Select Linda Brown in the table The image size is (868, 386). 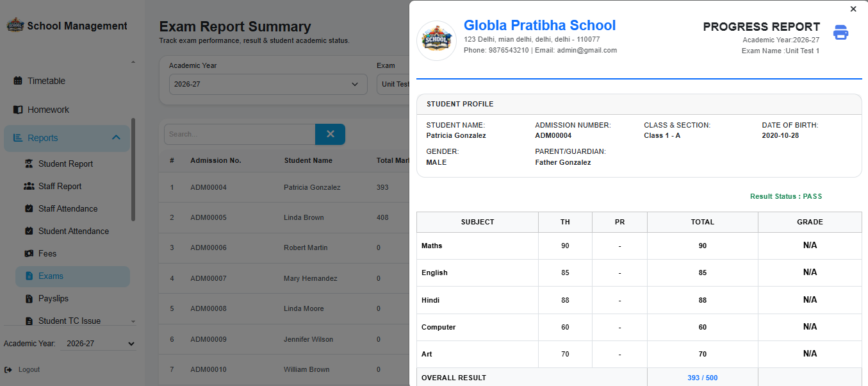click(x=304, y=217)
